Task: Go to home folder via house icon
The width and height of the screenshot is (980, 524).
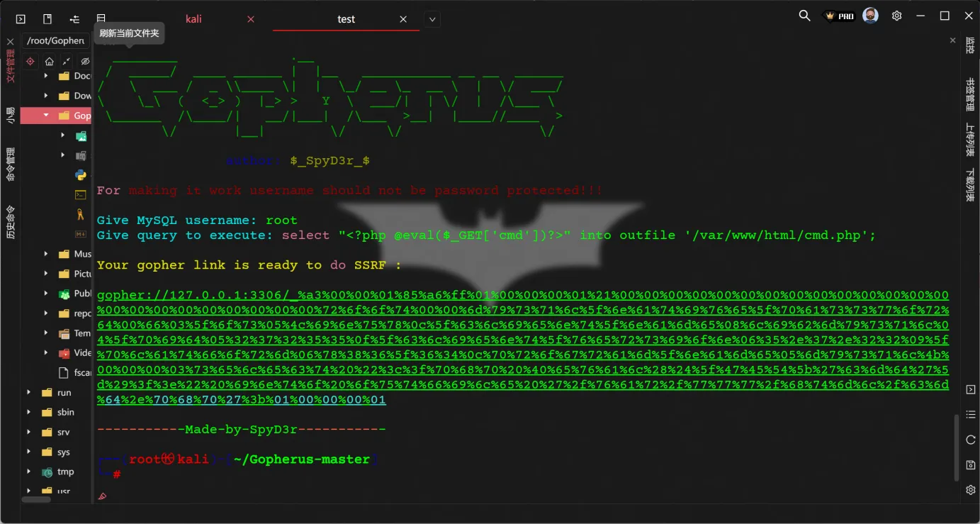Action: [x=49, y=62]
